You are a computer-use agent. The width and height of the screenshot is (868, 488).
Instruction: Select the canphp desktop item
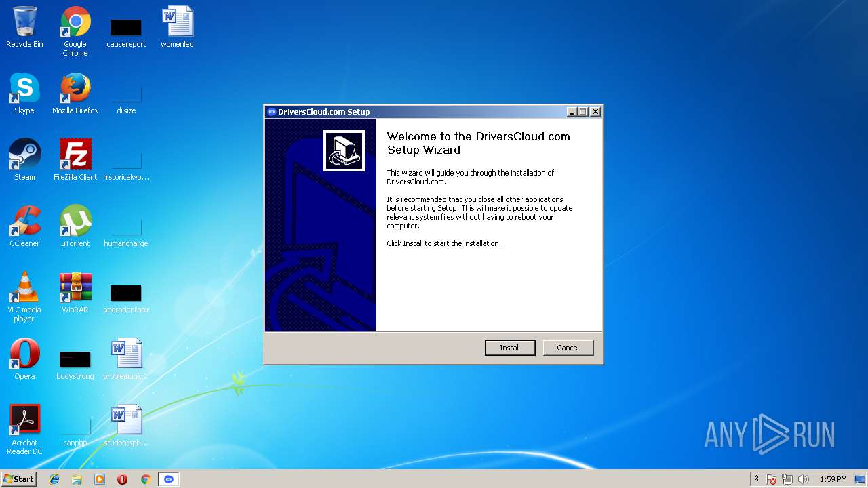coord(75,430)
